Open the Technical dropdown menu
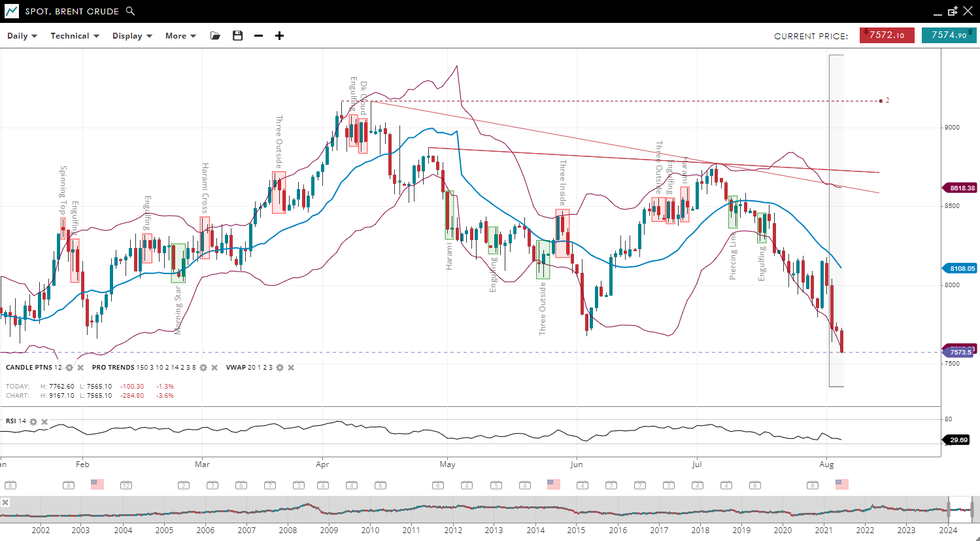This screenshot has width=980, height=541. tap(75, 36)
